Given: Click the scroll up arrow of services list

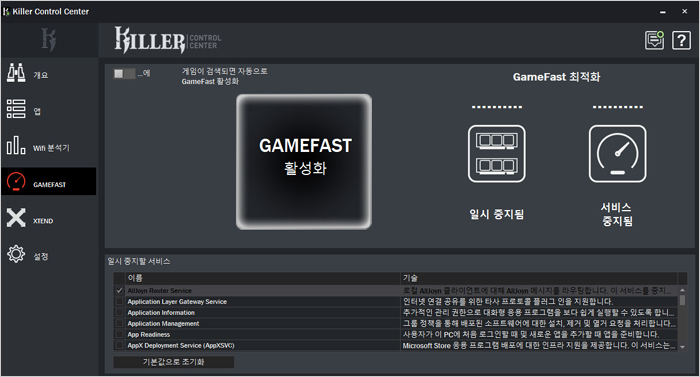Looking at the screenshot, I should (682, 290).
